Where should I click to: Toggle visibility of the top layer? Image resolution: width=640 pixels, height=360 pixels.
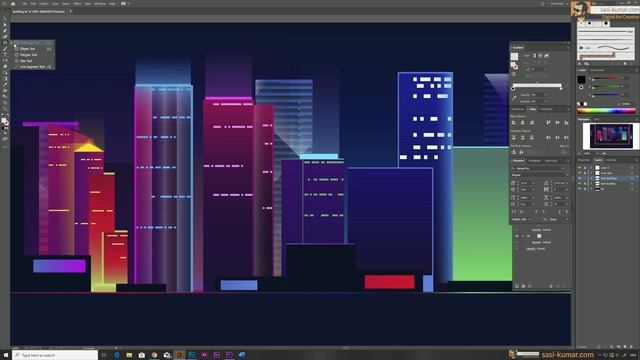coord(580,167)
